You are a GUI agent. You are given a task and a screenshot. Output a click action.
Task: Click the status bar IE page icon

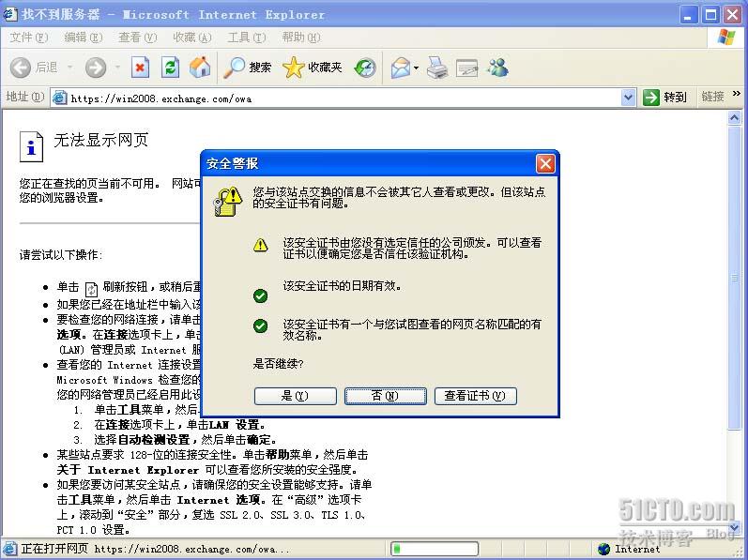point(10,549)
